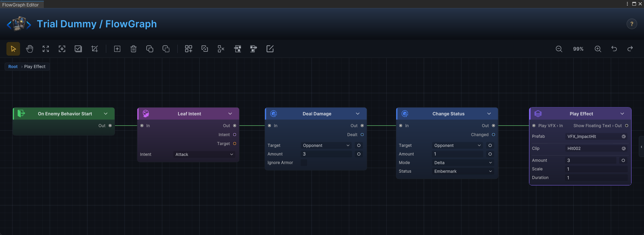
Task: Click the dashed-square paste icon
Action: 166,49
